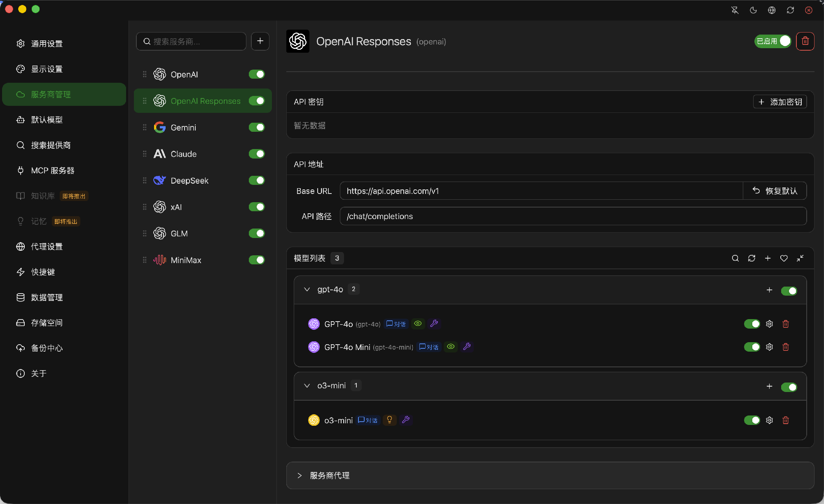
Task: Go to 数据管理 in the sidebar
Action: [x=47, y=297]
